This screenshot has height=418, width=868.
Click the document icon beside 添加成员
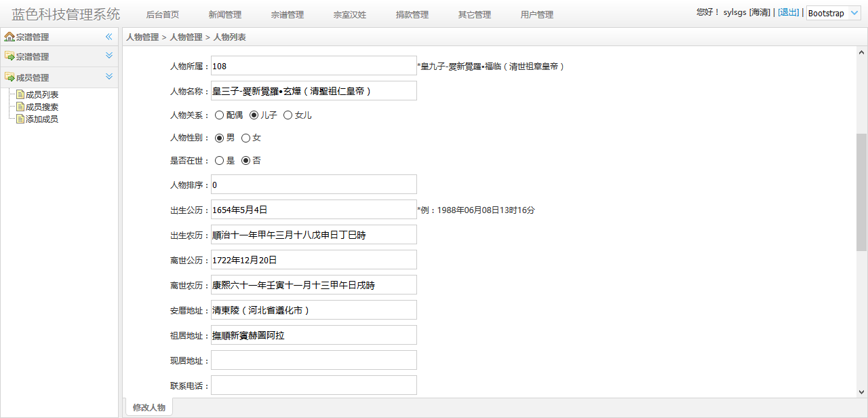pyautogui.click(x=20, y=119)
